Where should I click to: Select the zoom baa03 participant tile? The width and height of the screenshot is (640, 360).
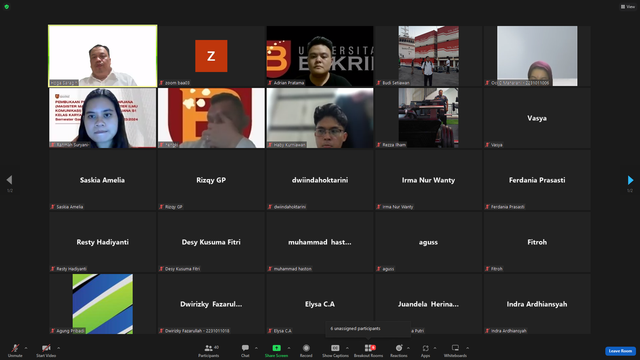pos(211,56)
